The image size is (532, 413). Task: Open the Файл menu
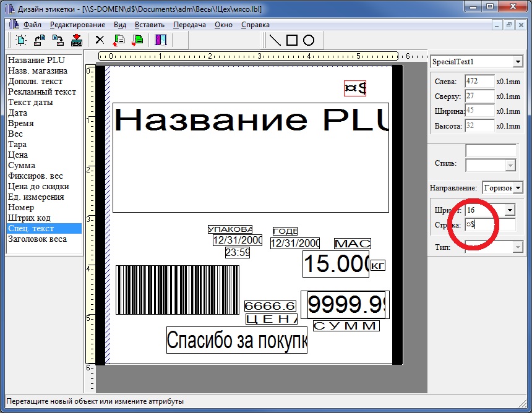[32, 25]
